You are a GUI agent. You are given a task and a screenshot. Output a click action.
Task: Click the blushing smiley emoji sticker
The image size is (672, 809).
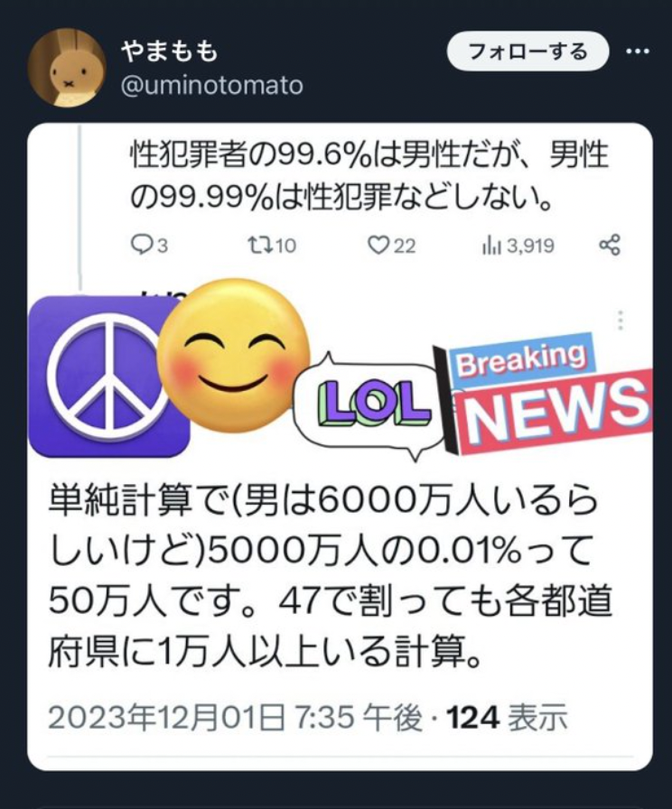233,356
